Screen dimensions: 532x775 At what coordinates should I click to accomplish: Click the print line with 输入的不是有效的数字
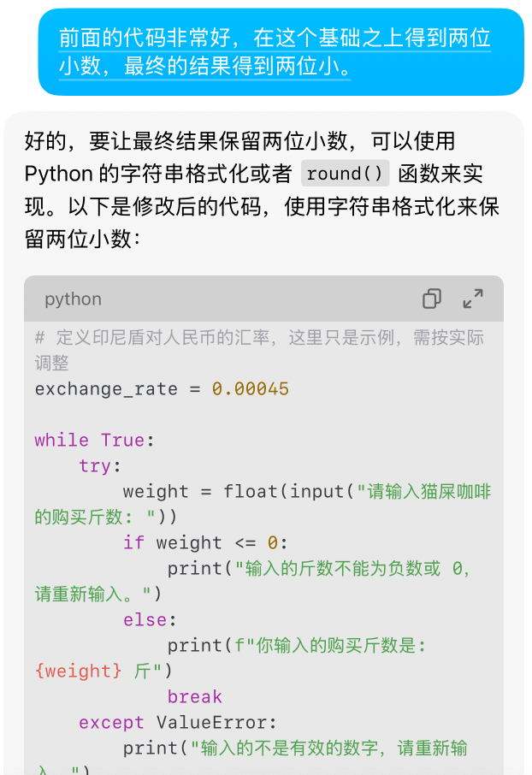pyautogui.click(x=295, y=748)
